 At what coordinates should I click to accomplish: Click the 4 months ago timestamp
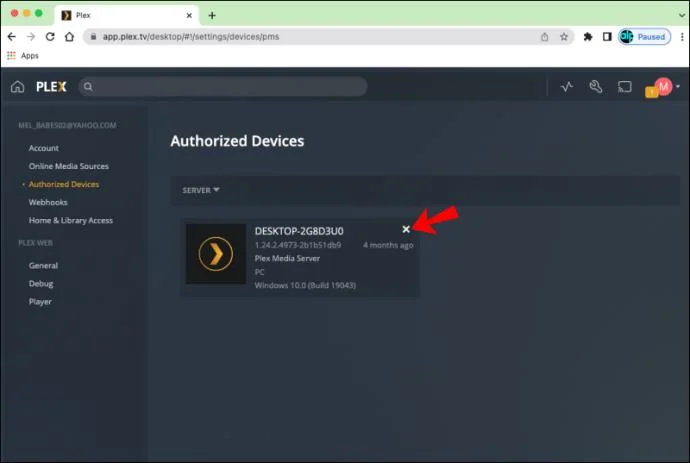(x=388, y=245)
